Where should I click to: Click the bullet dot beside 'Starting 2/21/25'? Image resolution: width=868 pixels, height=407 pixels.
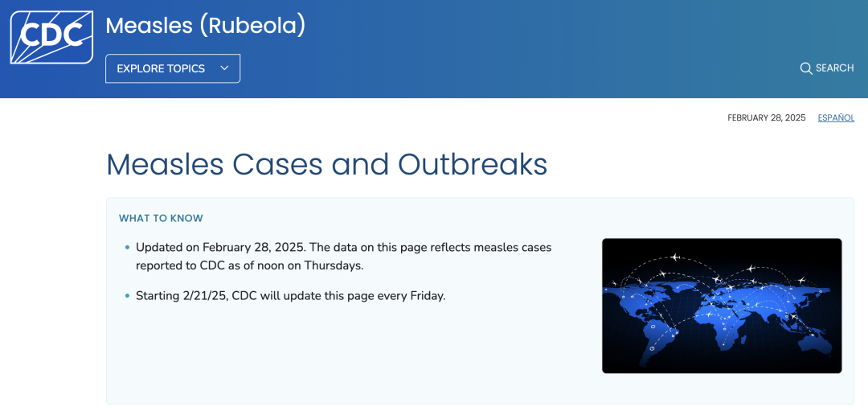point(127,296)
